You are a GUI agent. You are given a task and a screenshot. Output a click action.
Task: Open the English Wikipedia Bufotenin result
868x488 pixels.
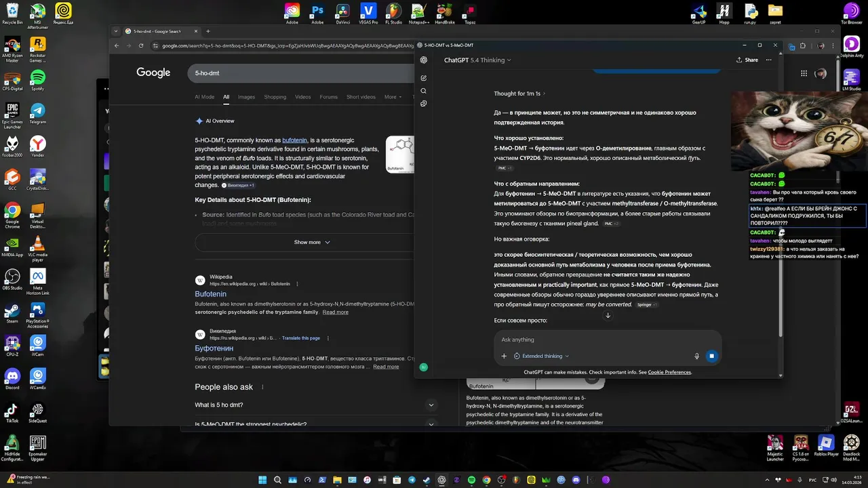210,294
